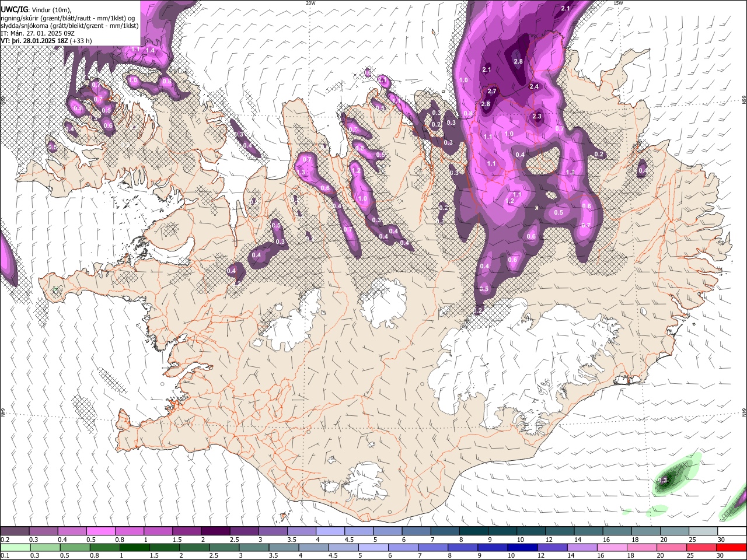
Task: Click the 20W longitude label
Action: point(311,3)
